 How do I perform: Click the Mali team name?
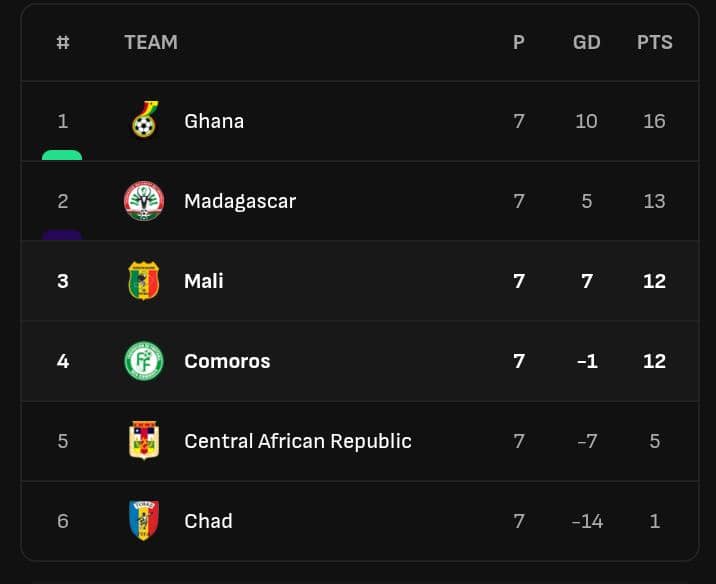[204, 281]
